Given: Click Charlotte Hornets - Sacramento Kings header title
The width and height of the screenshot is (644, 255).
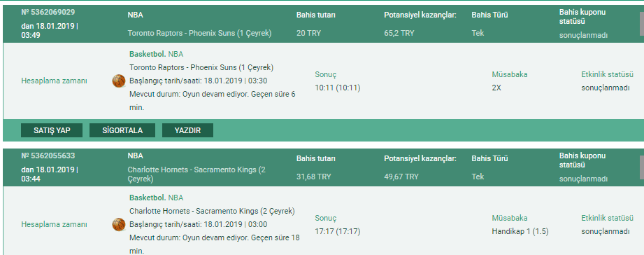Looking at the screenshot, I should tap(196, 174).
